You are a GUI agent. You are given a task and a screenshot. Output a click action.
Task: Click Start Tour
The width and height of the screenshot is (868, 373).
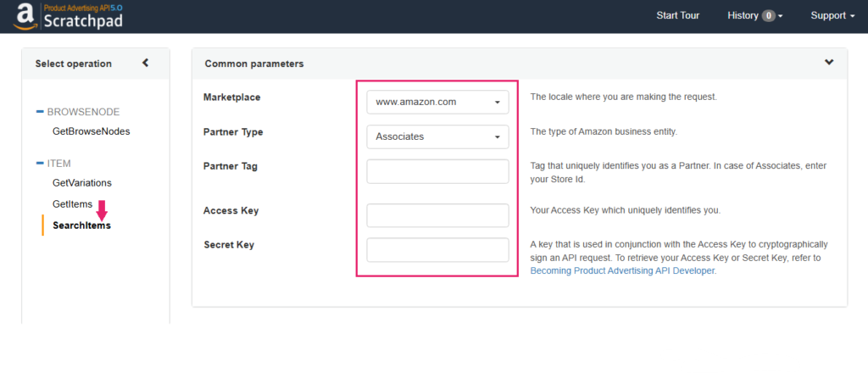tap(677, 15)
